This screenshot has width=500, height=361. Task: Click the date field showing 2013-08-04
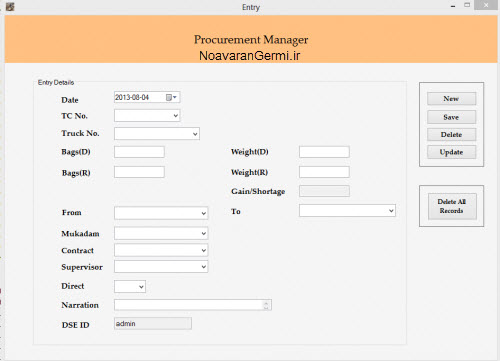click(147, 97)
